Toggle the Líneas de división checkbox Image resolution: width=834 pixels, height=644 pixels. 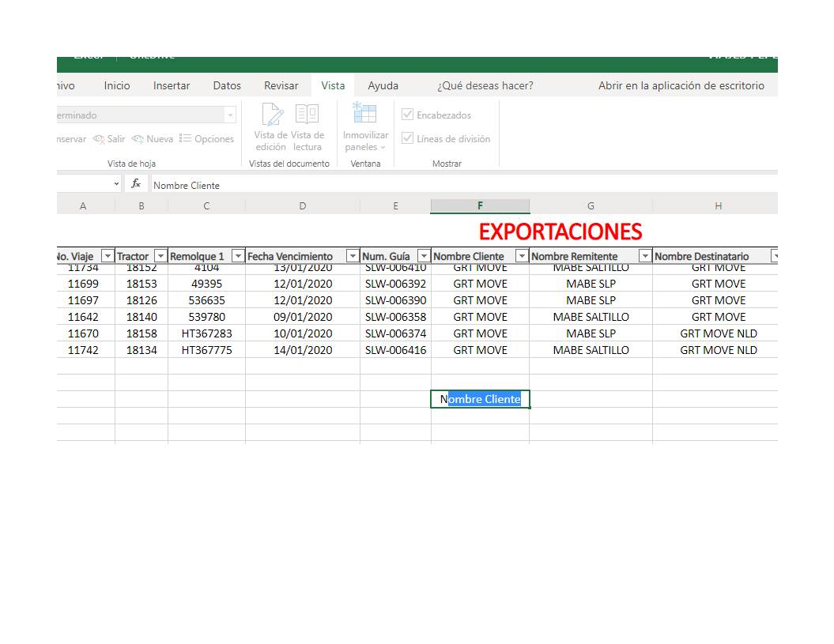point(407,138)
